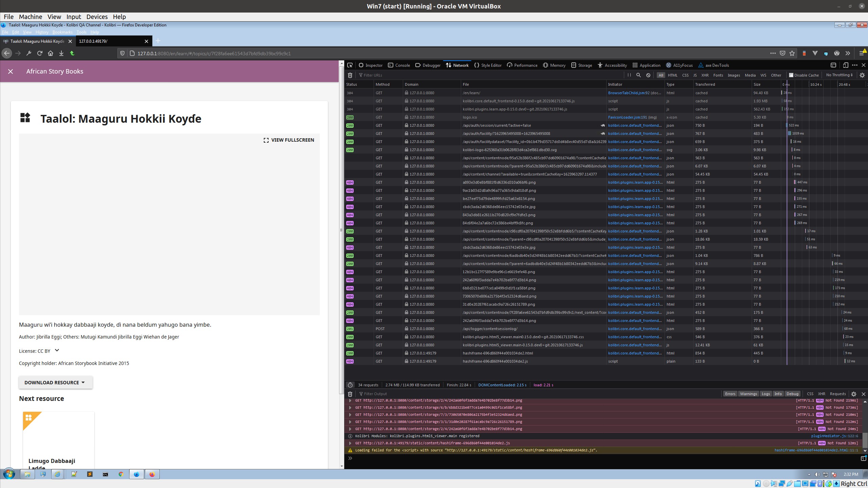Switch to the Console tab
The width and height of the screenshot is (868, 488).
point(399,65)
